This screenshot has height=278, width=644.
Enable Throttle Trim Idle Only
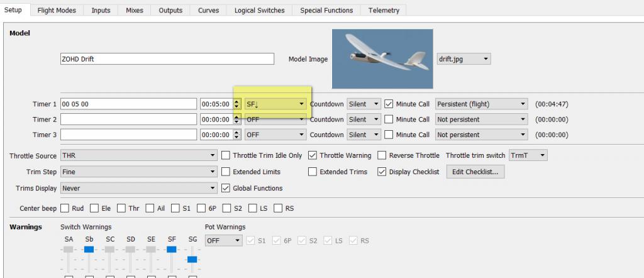pyautogui.click(x=226, y=155)
